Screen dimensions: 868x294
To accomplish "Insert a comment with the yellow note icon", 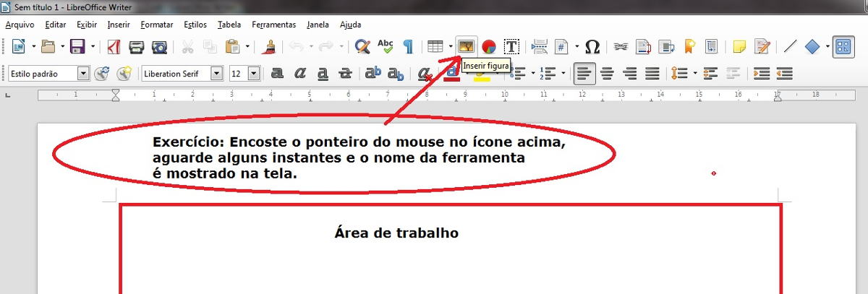I will [739, 47].
